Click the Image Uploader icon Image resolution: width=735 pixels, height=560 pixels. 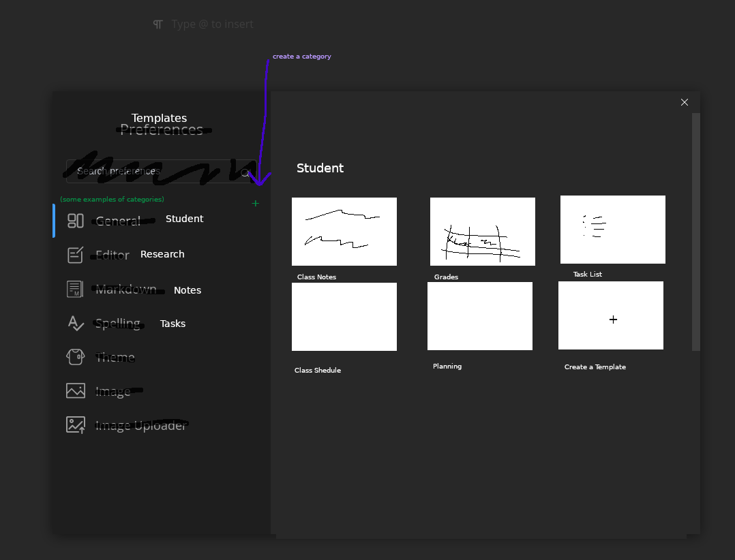click(x=76, y=424)
